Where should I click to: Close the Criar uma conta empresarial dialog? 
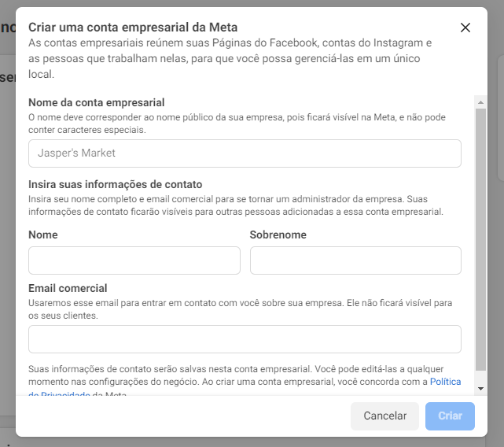tap(465, 28)
